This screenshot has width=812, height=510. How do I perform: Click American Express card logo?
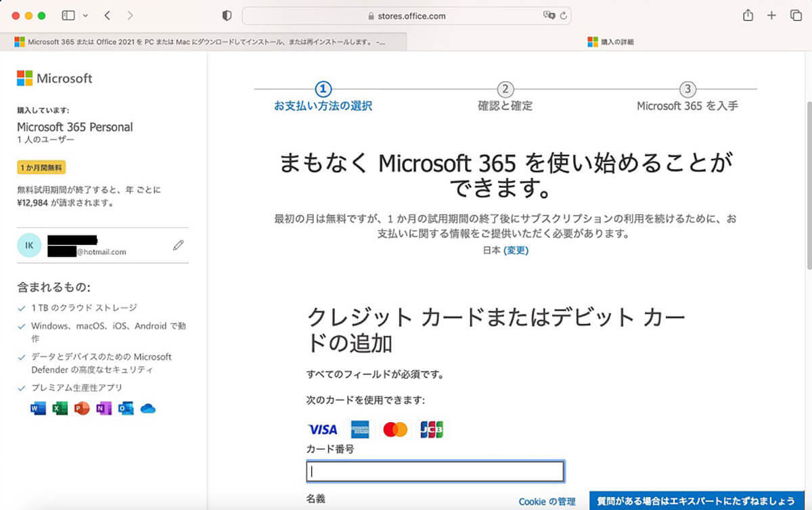pyautogui.click(x=359, y=430)
